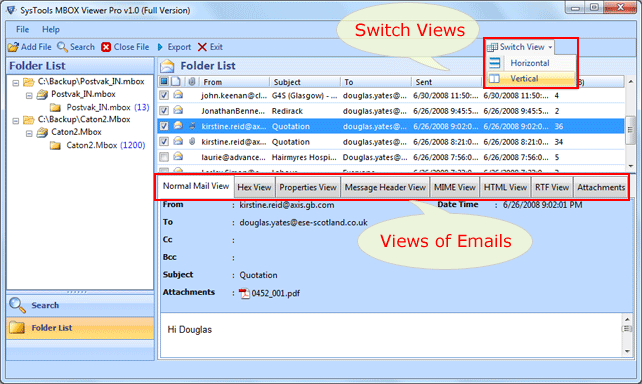Screen dimensions: 642x384
Task: Click the Search magnifier toolbar icon
Action: pos(62,47)
